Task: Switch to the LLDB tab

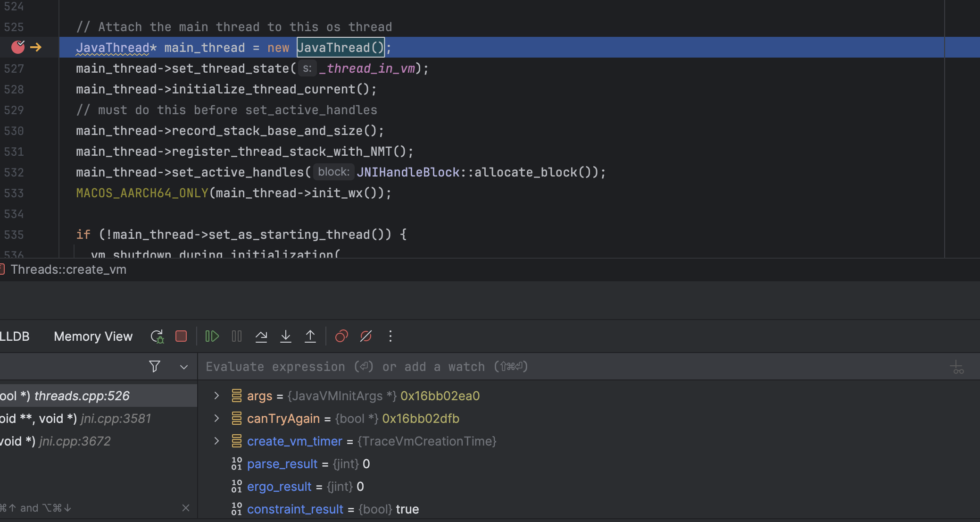Action: [x=14, y=337]
